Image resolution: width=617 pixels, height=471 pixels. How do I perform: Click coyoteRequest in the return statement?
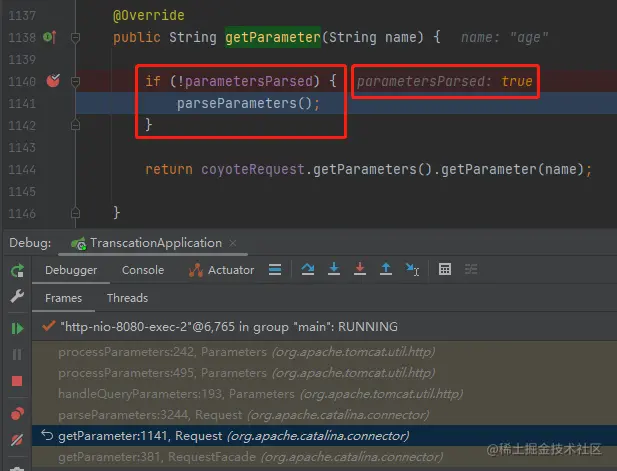click(x=253, y=170)
